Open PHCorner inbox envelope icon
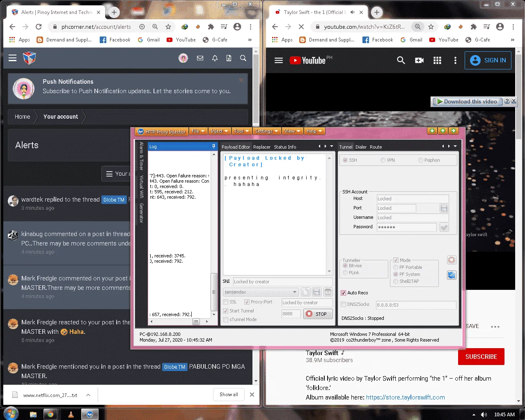 click(x=200, y=58)
